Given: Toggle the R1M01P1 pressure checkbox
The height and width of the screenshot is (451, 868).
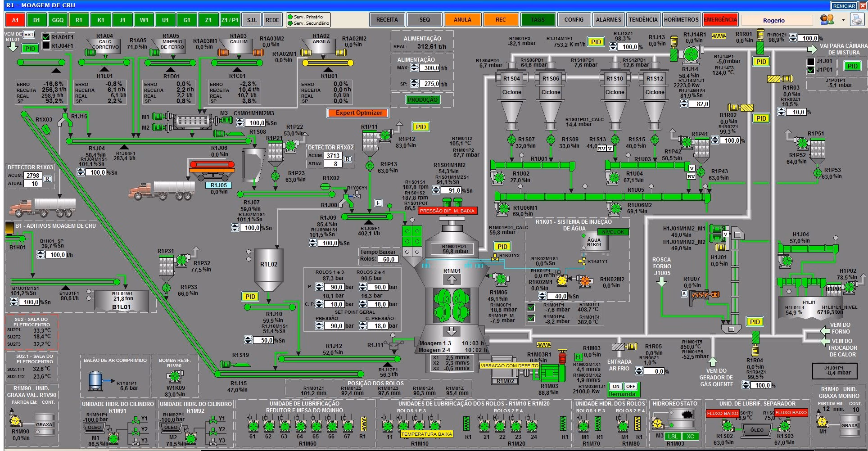Looking at the screenshot, I should pyautogui.click(x=531, y=308).
